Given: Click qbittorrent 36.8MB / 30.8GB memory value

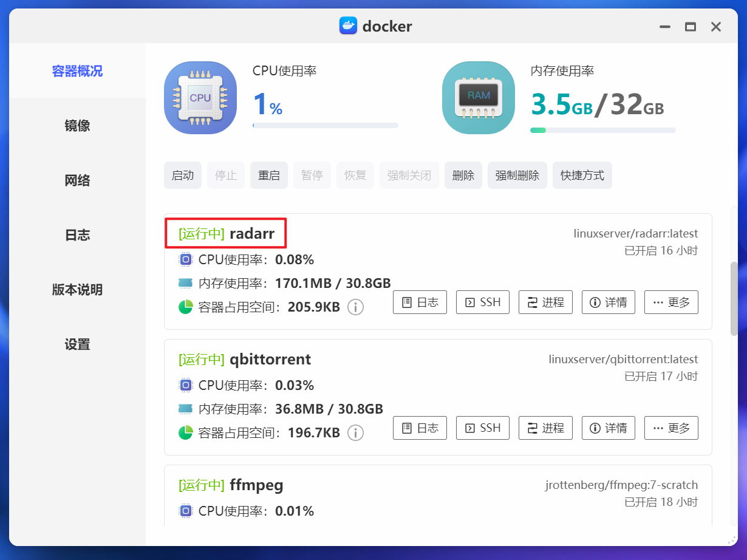Looking at the screenshot, I should pos(329,409).
